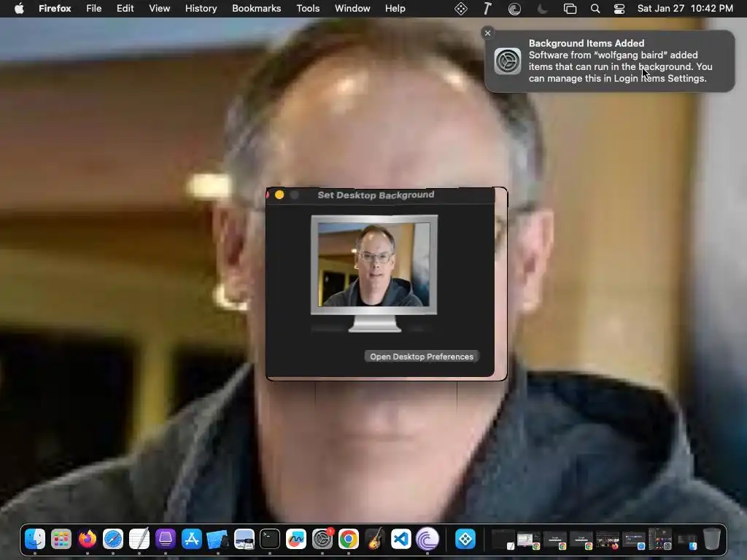The image size is (747, 560).
Task: Click the diamond-pattern menu bar extra
Action: [x=461, y=9]
